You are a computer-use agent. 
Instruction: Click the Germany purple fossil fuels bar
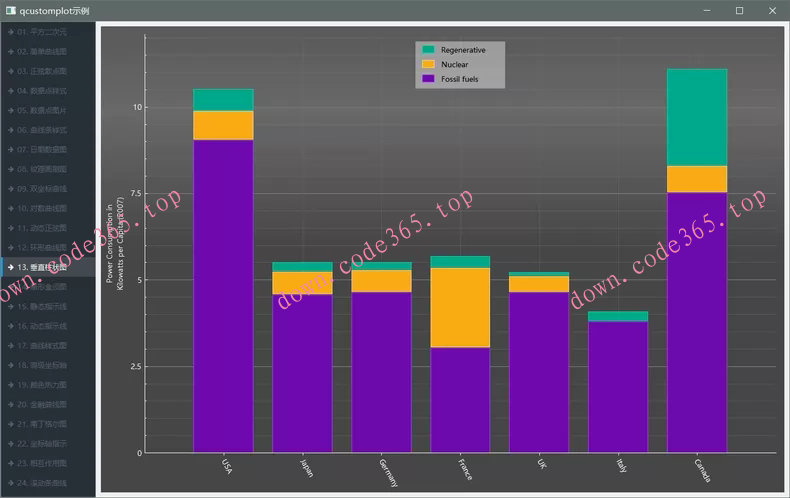381,372
